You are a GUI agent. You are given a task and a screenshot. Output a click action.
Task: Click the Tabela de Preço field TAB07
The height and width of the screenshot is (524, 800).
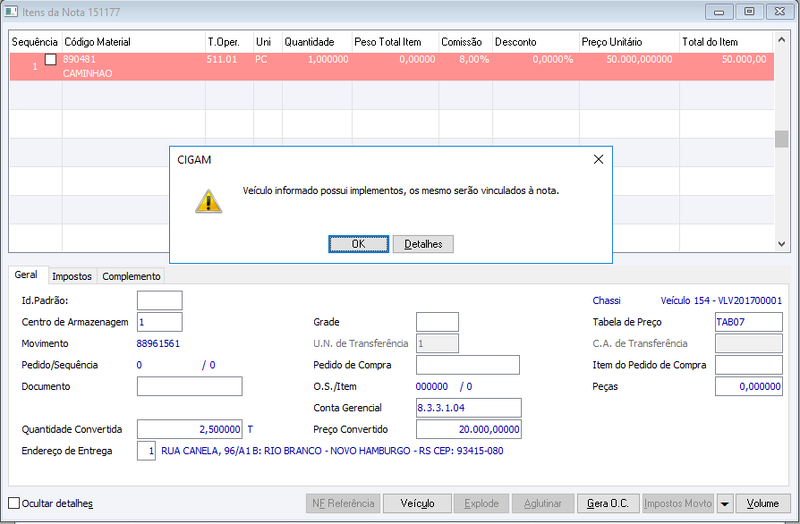[x=748, y=322]
